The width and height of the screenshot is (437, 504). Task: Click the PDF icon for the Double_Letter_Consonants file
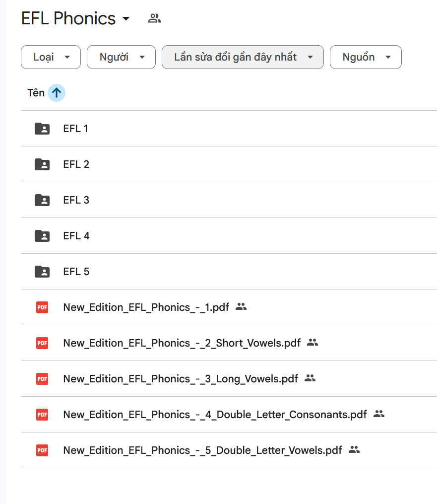pyautogui.click(x=42, y=415)
